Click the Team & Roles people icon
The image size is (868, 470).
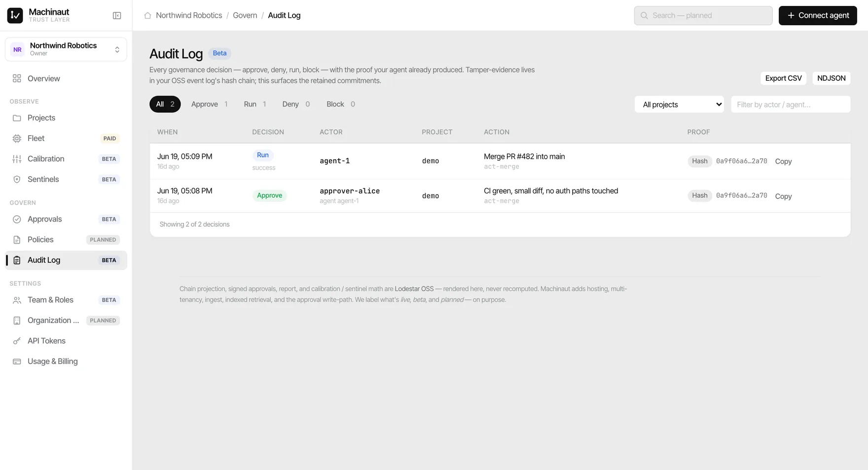pos(17,300)
